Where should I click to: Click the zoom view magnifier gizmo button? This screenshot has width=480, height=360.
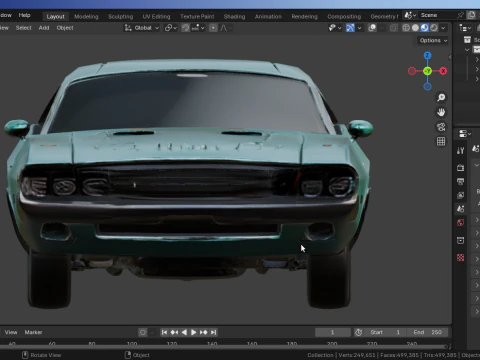[x=441, y=97]
